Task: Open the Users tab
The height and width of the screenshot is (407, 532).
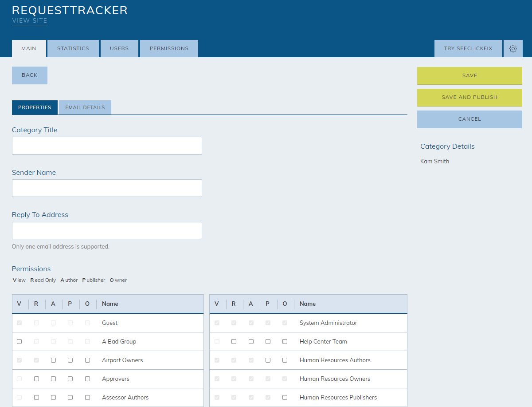Action: tap(119, 48)
